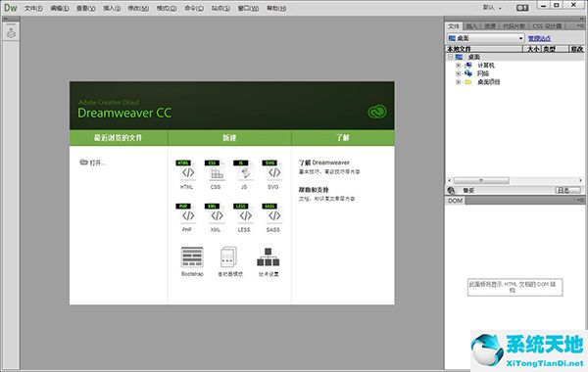The image size is (588, 372).
Task: Click the sync settings icon in title bar
Action: coord(522,8)
